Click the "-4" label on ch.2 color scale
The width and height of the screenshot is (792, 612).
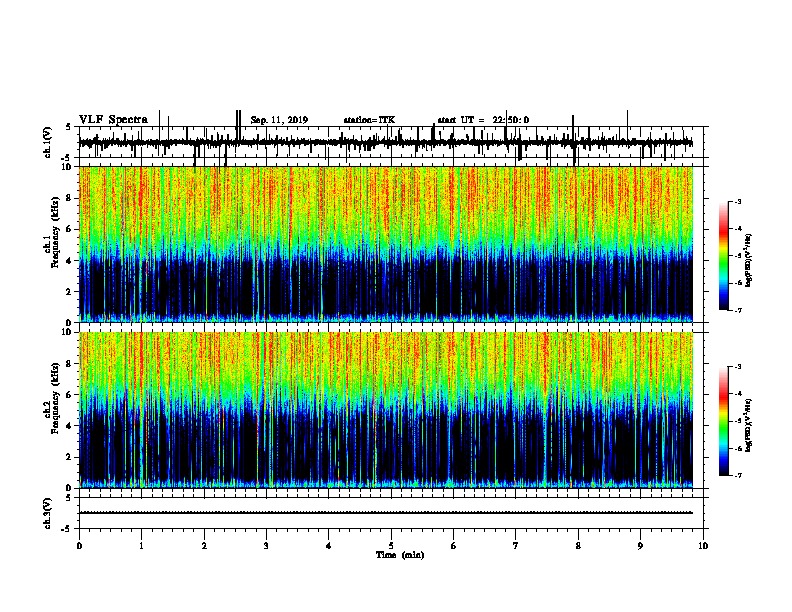(737, 393)
